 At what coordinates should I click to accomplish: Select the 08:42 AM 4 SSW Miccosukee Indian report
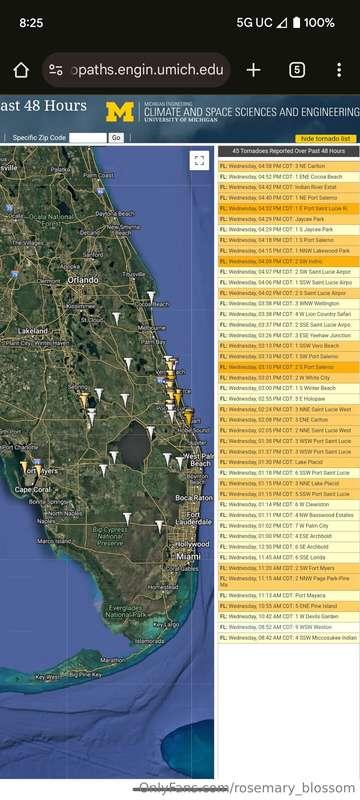coord(289,638)
